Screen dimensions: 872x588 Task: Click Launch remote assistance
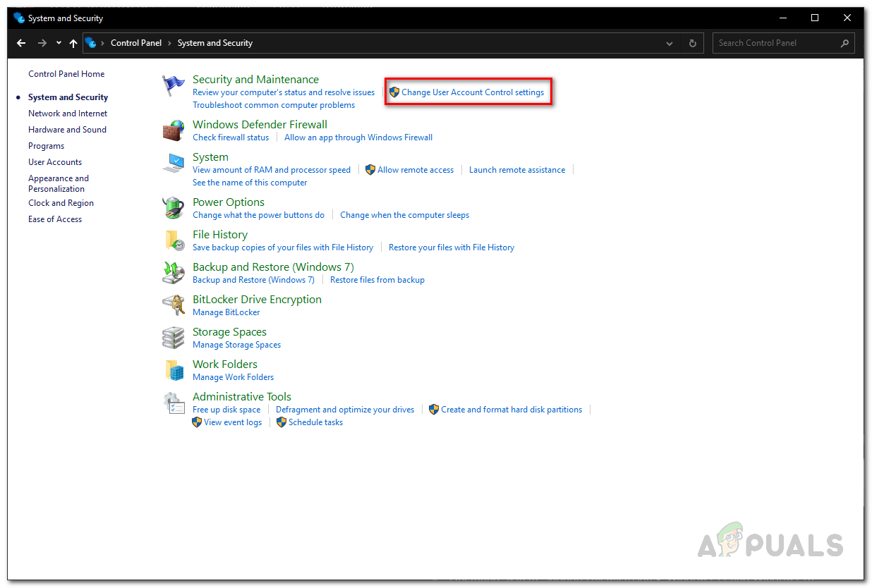(517, 170)
